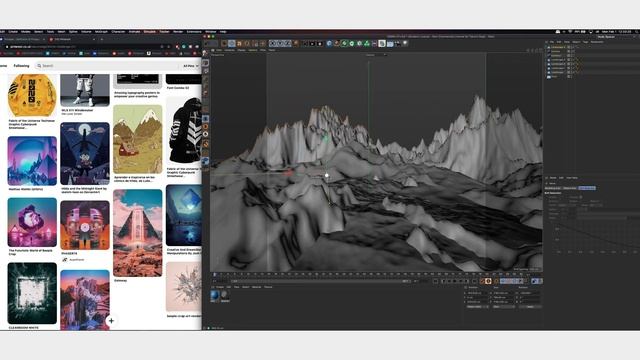
Task: Click the Render View clapperboard icon
Action: (305, 43)
